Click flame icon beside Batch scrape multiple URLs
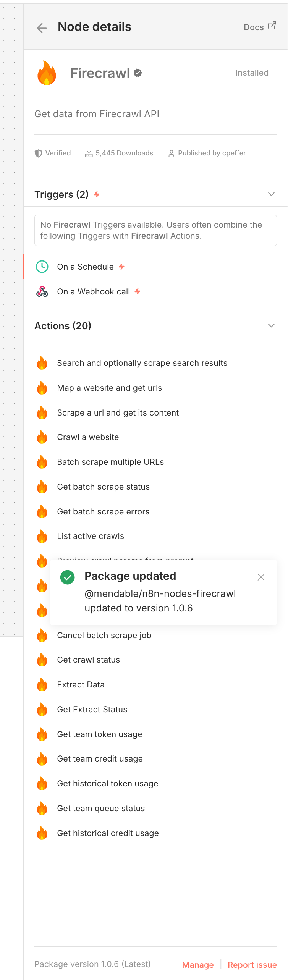The height and width of the screenshot is (980, 288). click(42, 462)
